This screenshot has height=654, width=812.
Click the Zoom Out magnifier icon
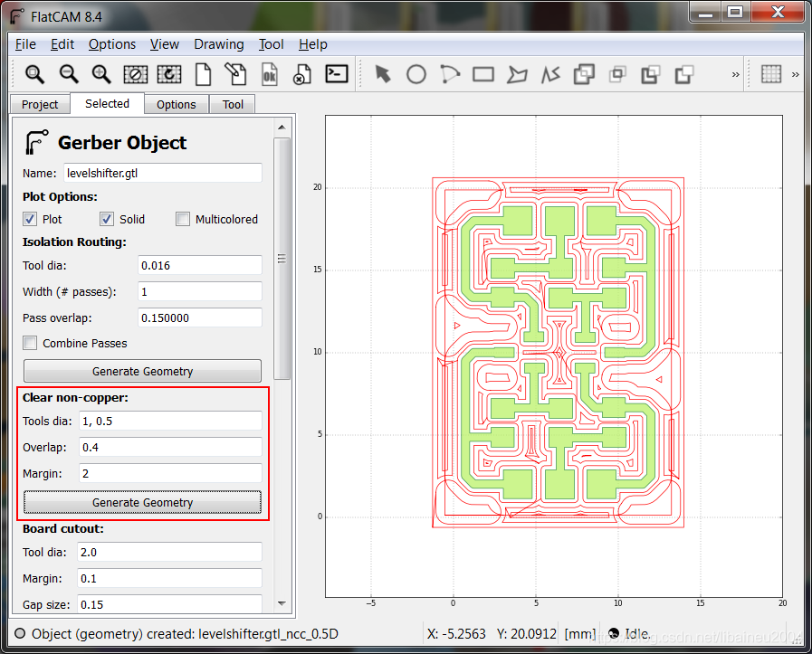click(x=69, y=74)
